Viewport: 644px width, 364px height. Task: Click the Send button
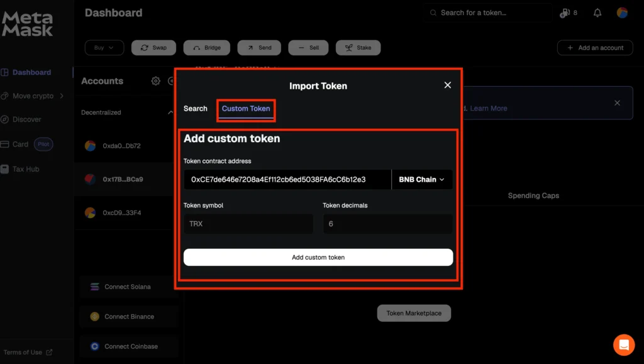pos(259,48)
